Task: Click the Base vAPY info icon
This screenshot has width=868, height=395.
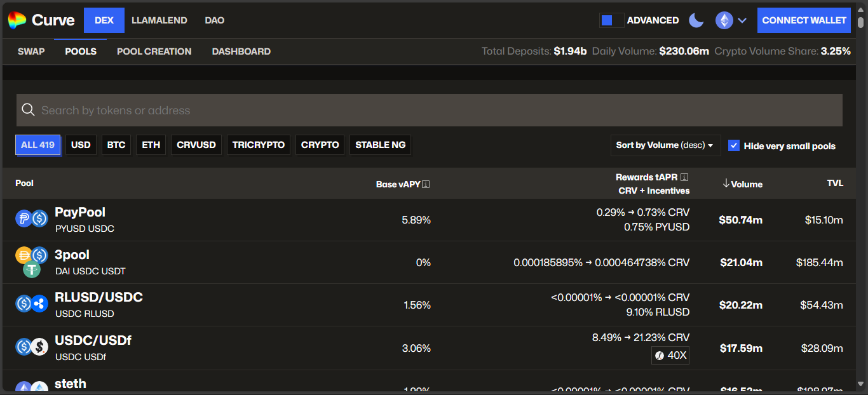Action: coord(426,185)
